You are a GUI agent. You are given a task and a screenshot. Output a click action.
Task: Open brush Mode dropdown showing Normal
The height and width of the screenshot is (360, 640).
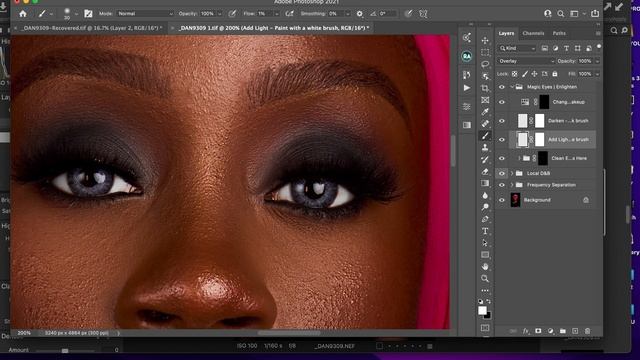pos(145,13)
